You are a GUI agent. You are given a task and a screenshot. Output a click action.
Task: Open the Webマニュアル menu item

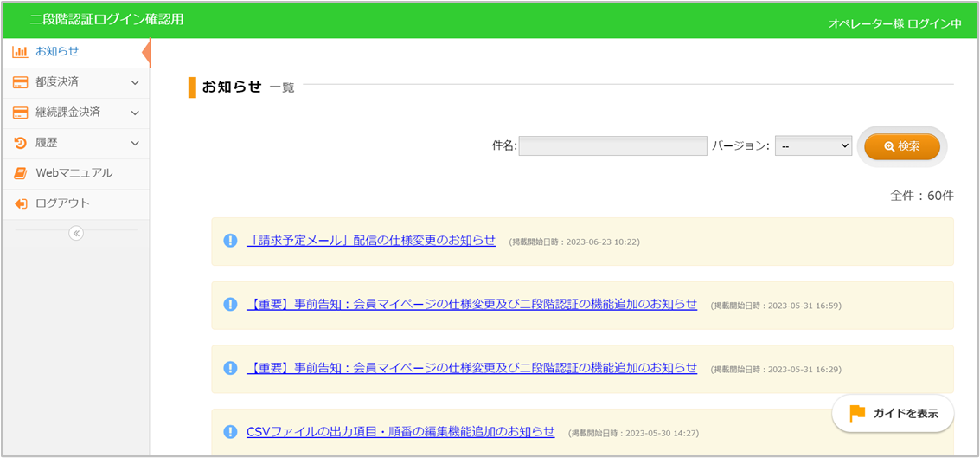pos(74,173)
